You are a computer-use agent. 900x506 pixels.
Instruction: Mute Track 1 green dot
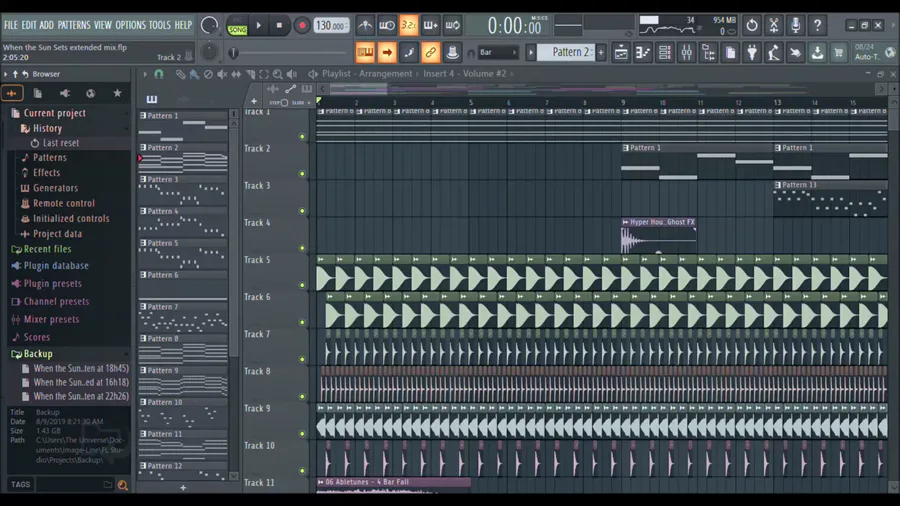coord(302,137)
